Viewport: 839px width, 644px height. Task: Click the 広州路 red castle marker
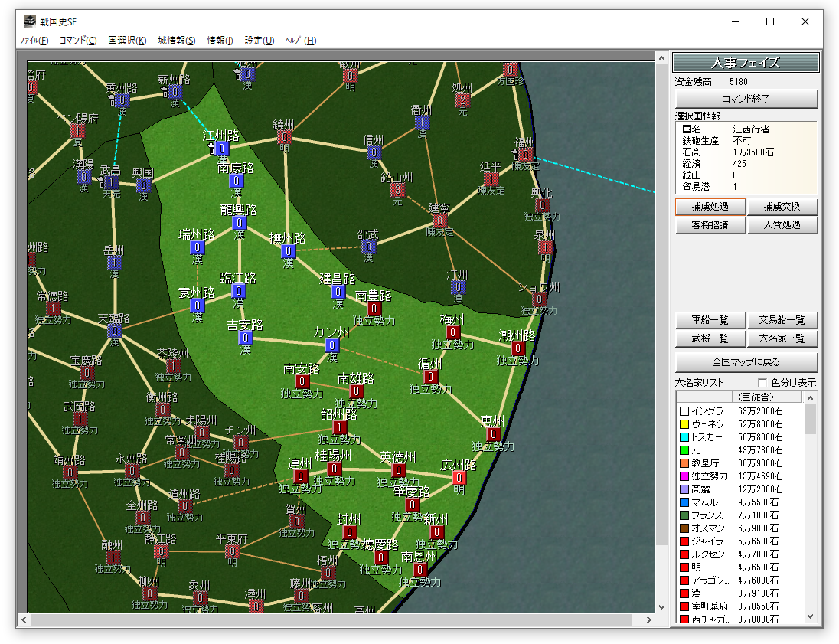(459, 478)
